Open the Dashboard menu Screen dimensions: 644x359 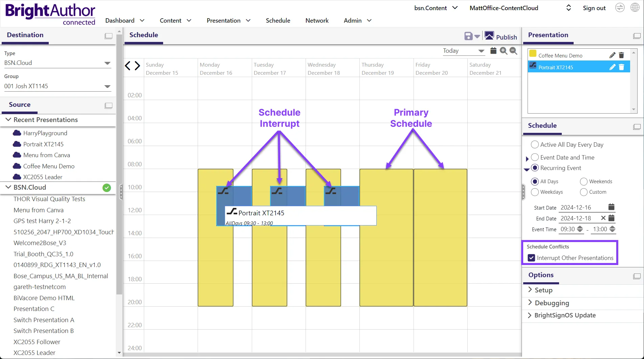point(125,21)
